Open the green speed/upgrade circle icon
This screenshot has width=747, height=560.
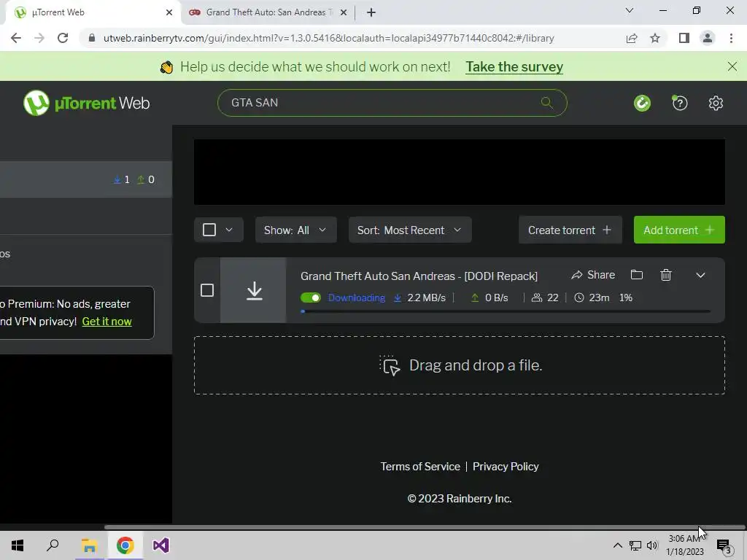point(642,103)
